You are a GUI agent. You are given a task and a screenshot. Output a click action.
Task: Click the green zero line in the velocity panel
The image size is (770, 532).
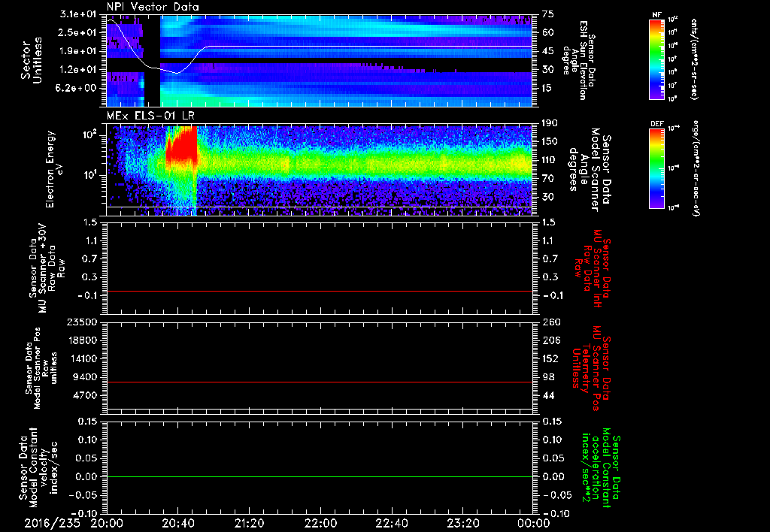point(319,476)
